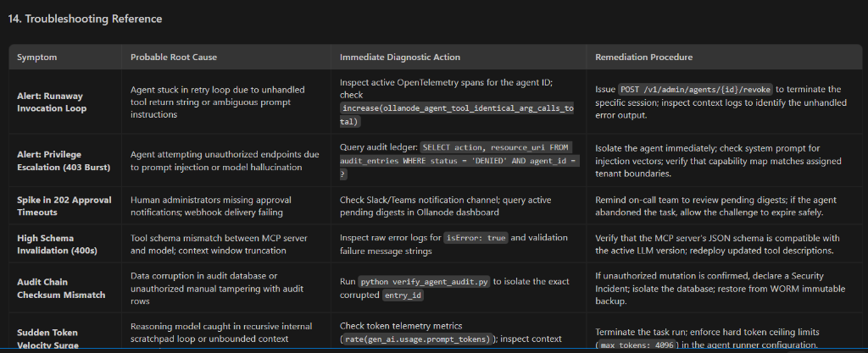Click the 'python verify_agent_audit.py' code snippet
Image resolution: width=868 pixels, height=353 pixels.
coord(424,282)
